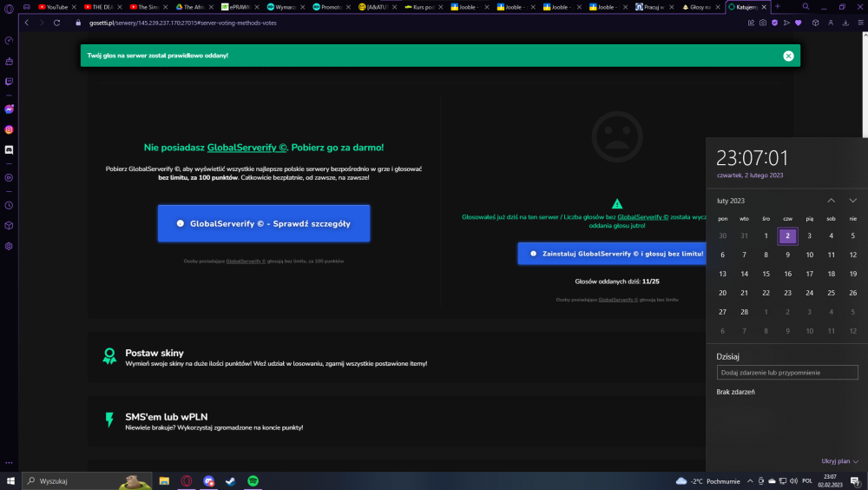
Task: Open Settings gear in Opera sidebar
Action: click(9, 246)
